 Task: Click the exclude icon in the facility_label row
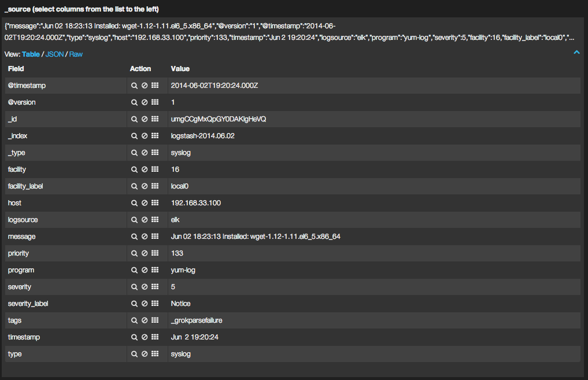coord(145,186)
